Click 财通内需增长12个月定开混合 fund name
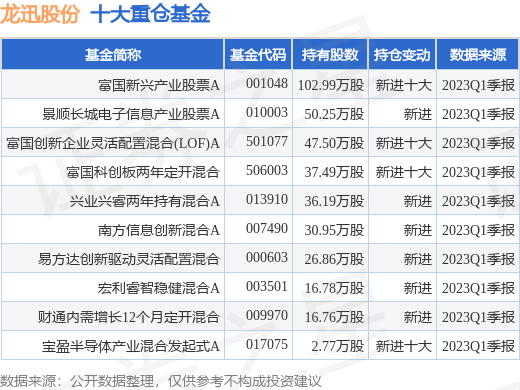 point(129,317)
